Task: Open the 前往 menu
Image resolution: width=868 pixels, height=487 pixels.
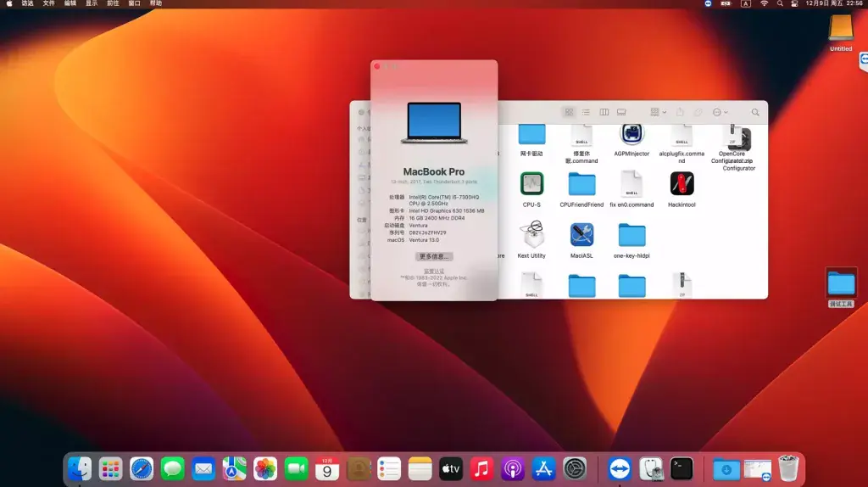Action: [113, 3]
